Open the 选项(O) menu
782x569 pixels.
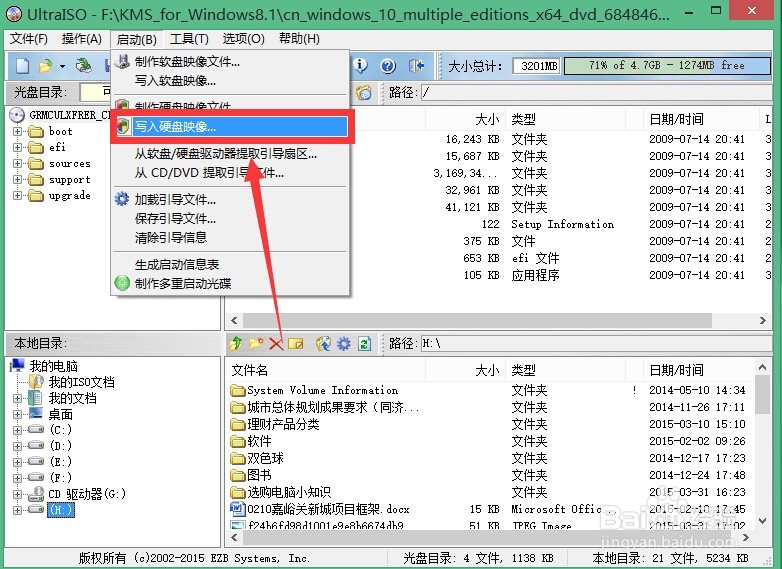tap(243, 38)
